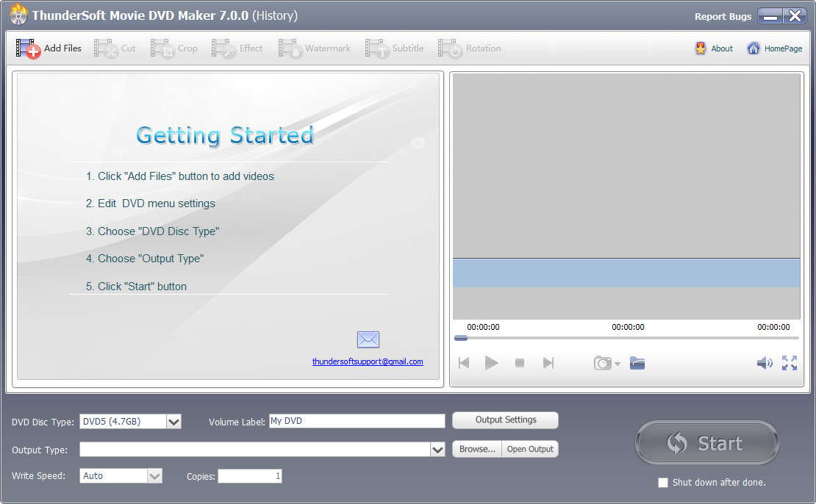Open Output Settings

[x=505, y=420]
